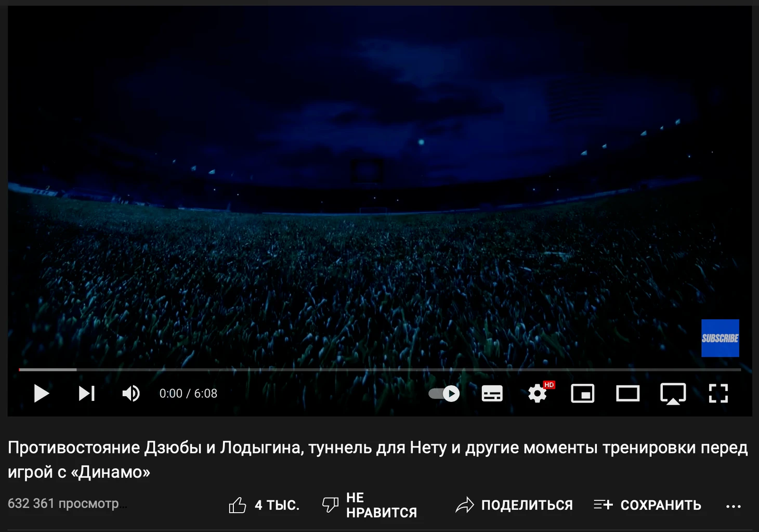Click the Subscribe watermark button
Viewport: 759px width, 532px height.
[720, 338]
